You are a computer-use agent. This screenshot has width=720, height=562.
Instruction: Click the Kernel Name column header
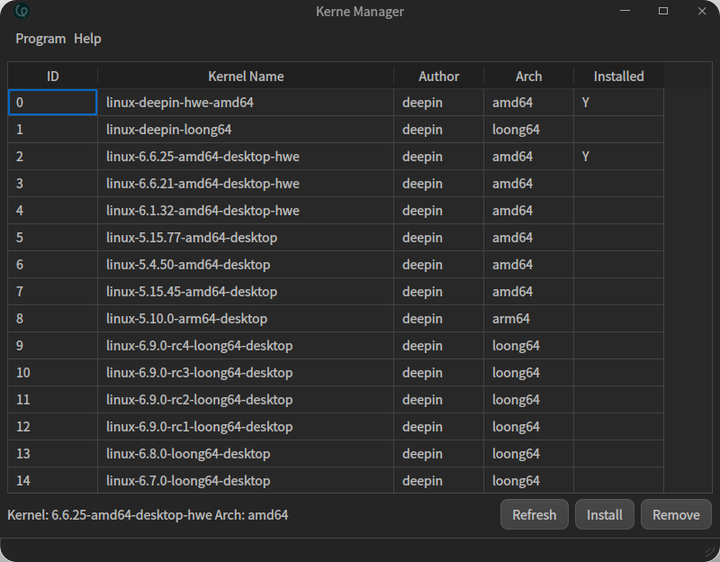coord(246,76)
